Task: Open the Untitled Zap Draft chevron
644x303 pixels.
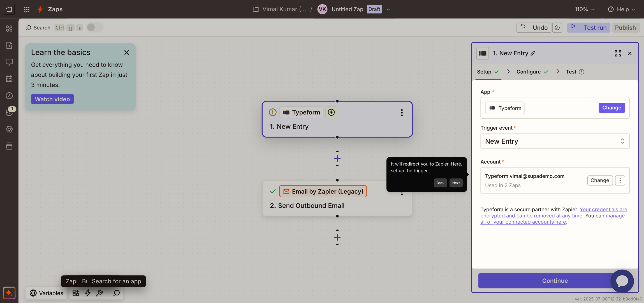Action: coord(388,9)
